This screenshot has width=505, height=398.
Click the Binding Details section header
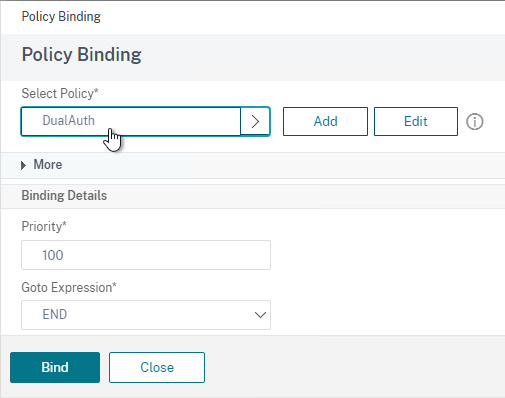point(64,196)
